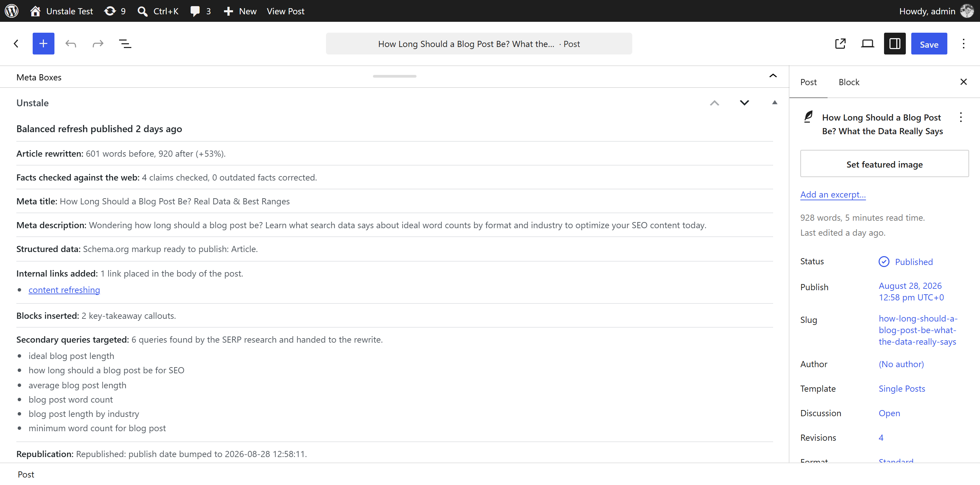Collapse the Meta Boxes section
980x485 pixels.
point(773,76)
